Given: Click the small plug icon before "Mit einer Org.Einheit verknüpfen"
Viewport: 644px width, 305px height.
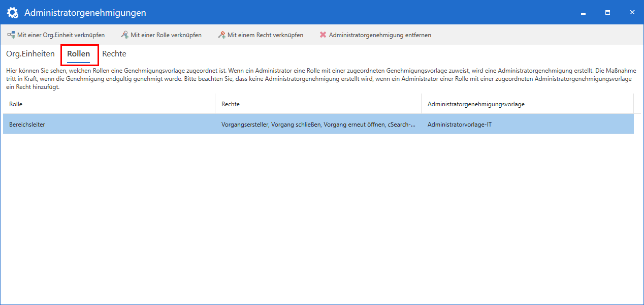Looking at the screenshot, I should [x=10, y=35].
